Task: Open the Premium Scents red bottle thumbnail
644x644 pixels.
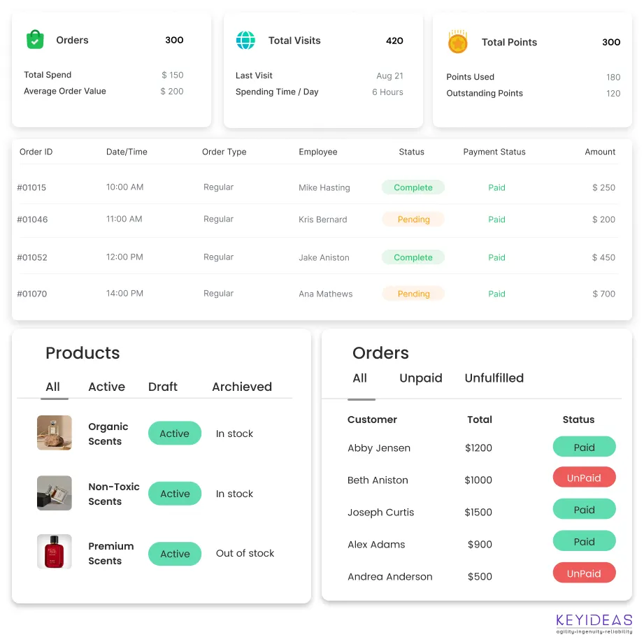Action: click(55, 551)
